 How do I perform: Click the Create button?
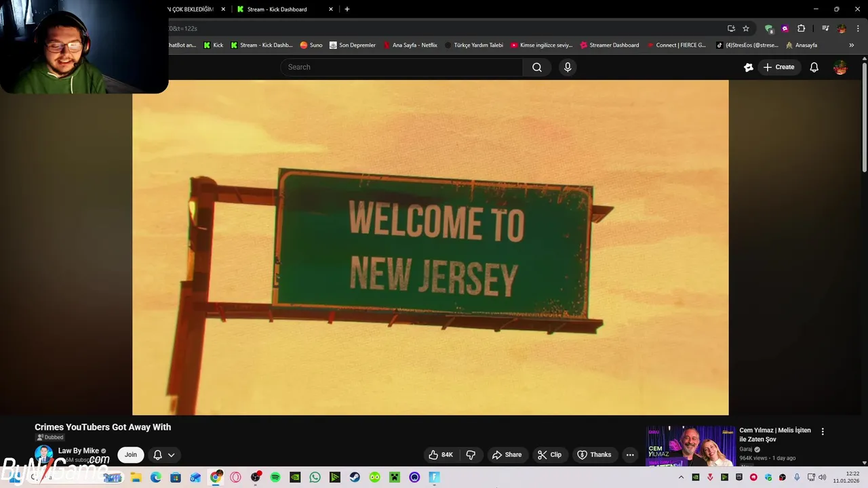(x=778, y=67)
